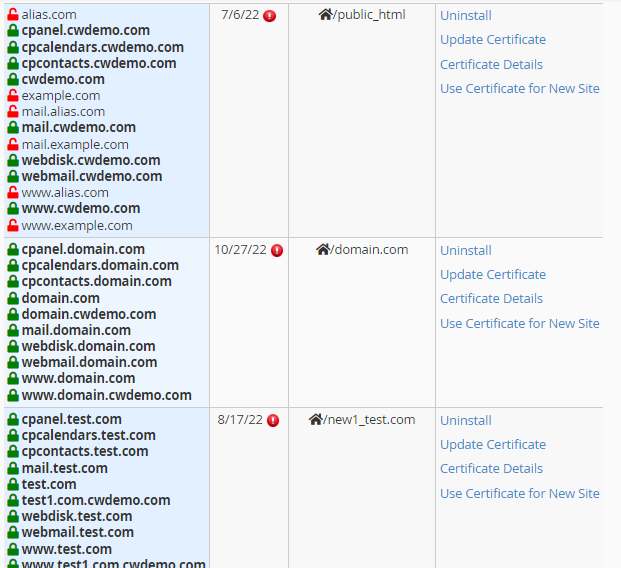Click the mail.cwdemo.com domain entry
The image size is (621, 568).
(x=78, y=128)
